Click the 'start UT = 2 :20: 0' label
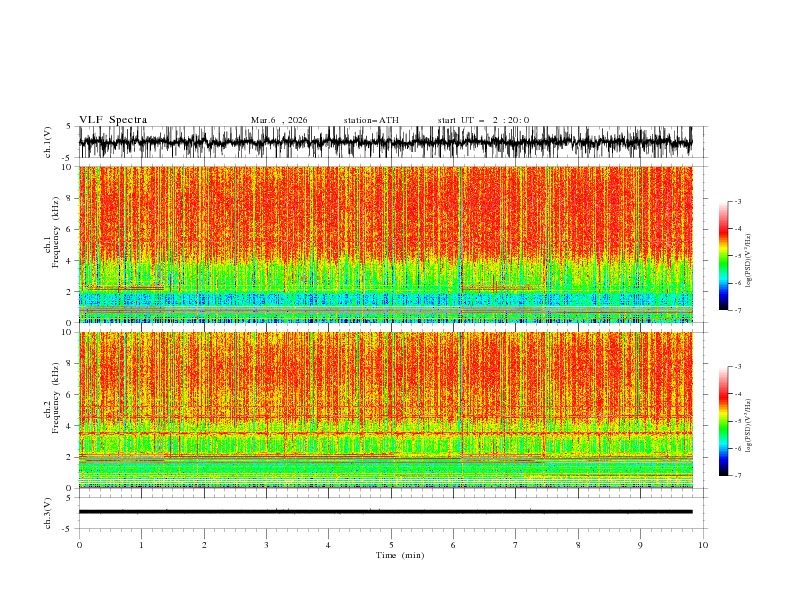The width and height of the screenshot is (792, 612). click(x=483, y=120)
